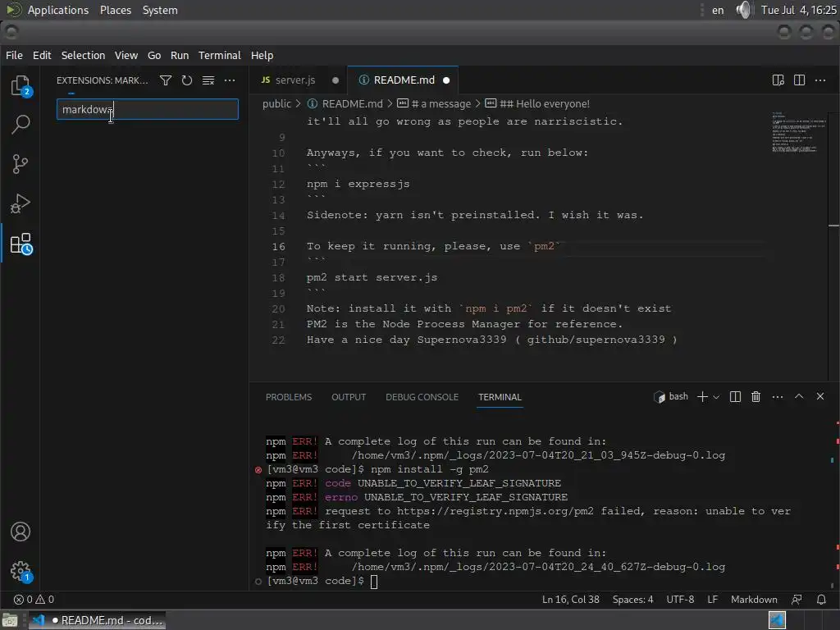Screen dimensions: 840x630
Task: Filter extensions with the funnel icon
Action: (x=166, y=80)
